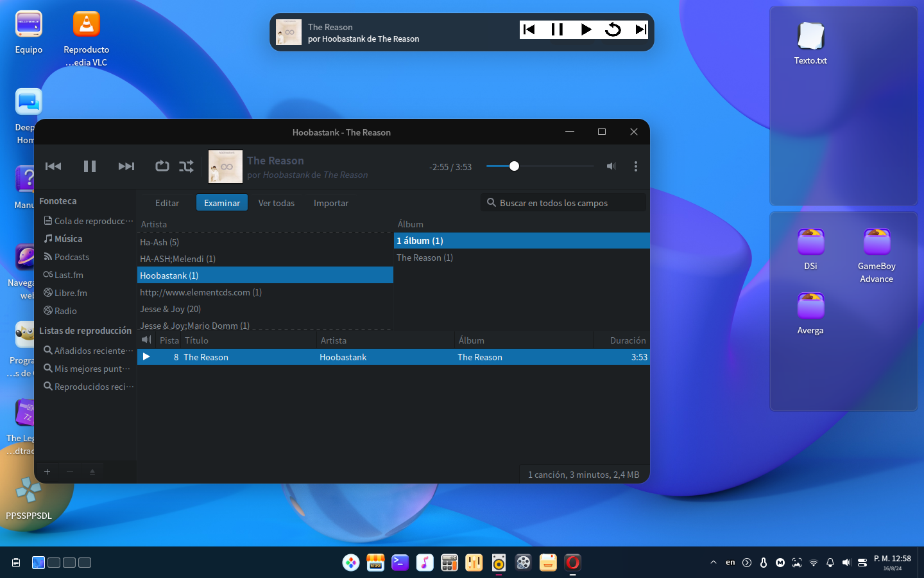924x578 pixels.
Task: Skip to previous track in Rhythmbox toolbar
Action: pos(53,166)
